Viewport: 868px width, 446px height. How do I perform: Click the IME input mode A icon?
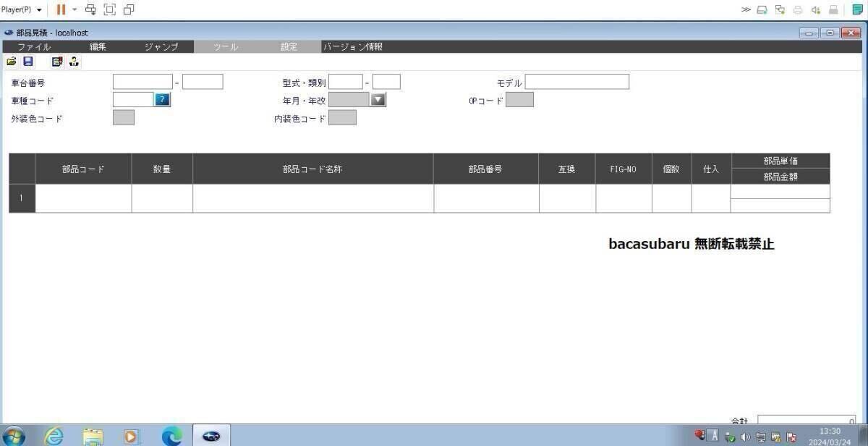point(715,436)
